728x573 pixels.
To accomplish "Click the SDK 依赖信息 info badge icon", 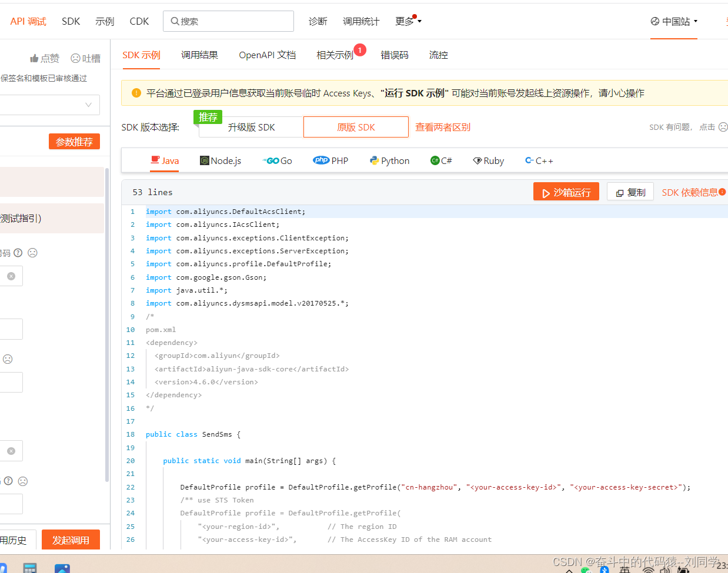I will (722, 192).
